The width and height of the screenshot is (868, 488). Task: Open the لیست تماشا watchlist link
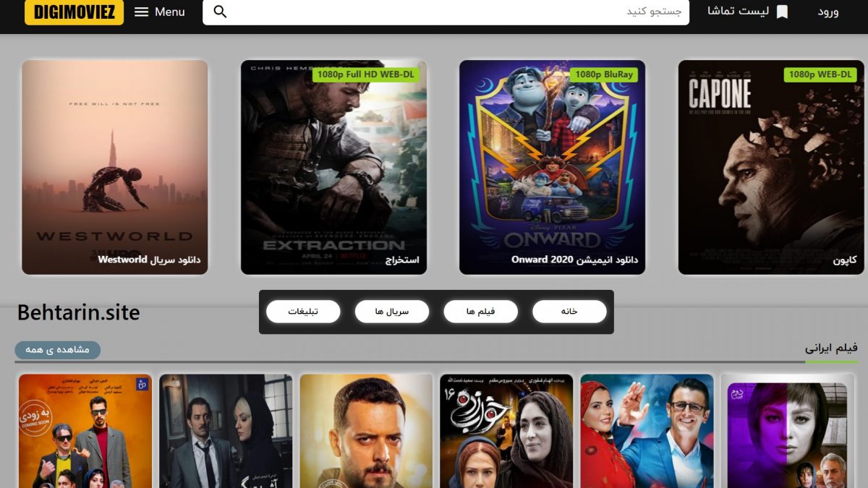tap(738, 12)
